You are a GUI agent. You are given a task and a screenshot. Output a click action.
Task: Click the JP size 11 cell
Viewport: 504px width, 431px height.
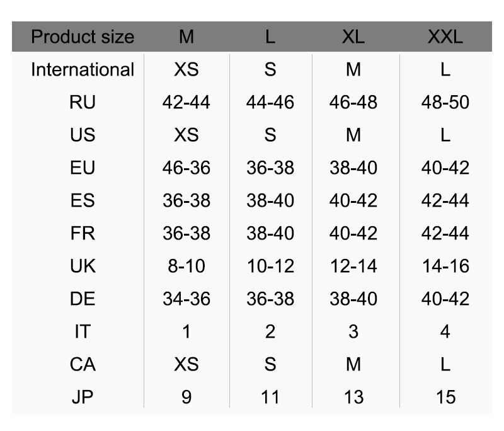[x=270, y=397]
